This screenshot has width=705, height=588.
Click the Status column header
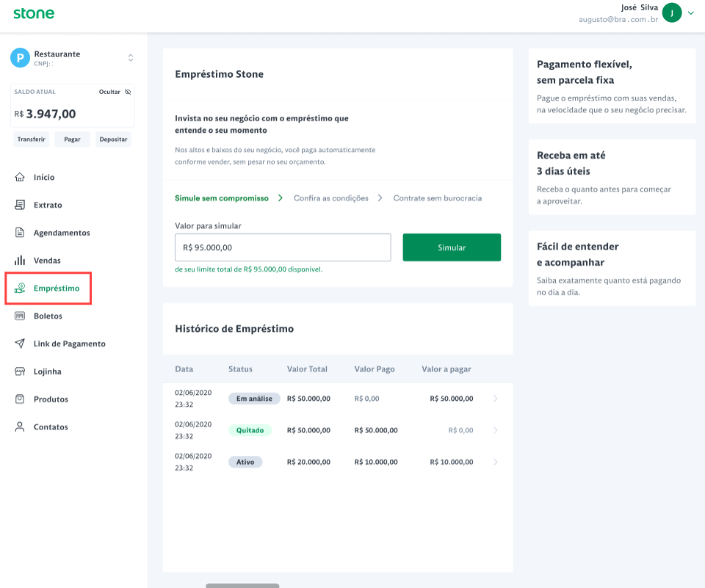point(240,369)
